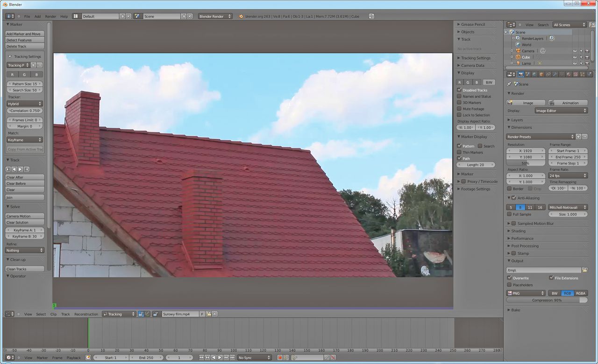Open the Tracking mode dropdown in clip header

[119, 314]
